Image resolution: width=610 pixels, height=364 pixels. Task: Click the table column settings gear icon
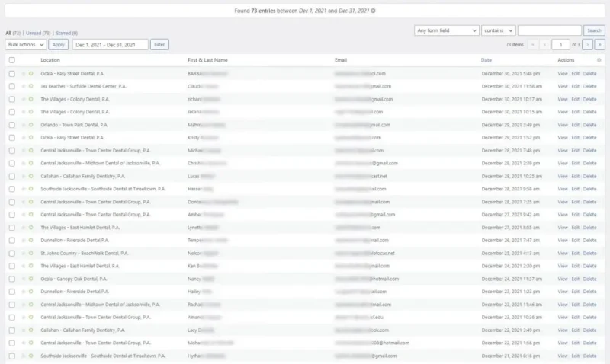pyautogui.click(x=599, y=59)
